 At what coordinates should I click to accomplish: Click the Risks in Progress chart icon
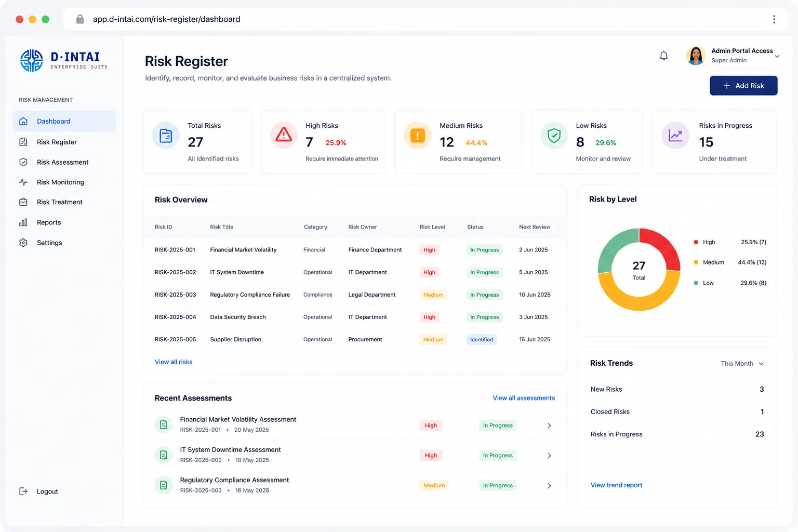(x=675, y=136)
